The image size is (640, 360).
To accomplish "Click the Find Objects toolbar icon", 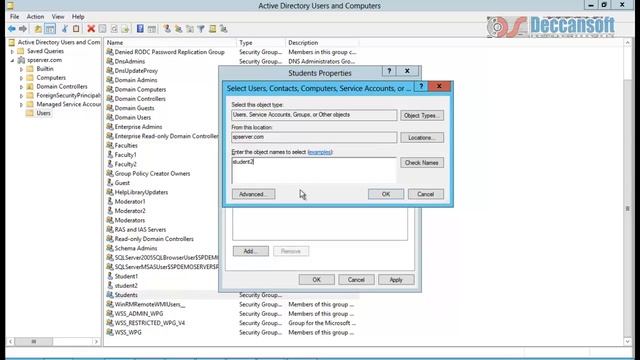I will (x=212, y=29).
